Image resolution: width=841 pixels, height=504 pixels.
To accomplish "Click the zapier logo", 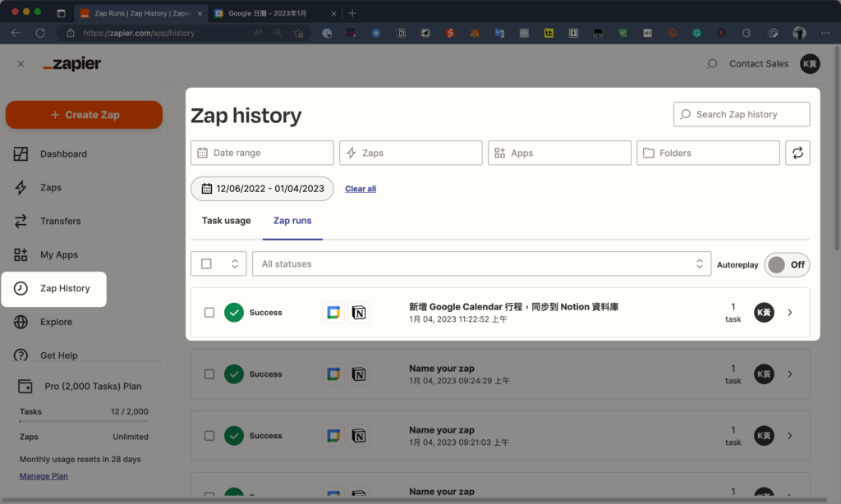I will click(x=72, y=64).
